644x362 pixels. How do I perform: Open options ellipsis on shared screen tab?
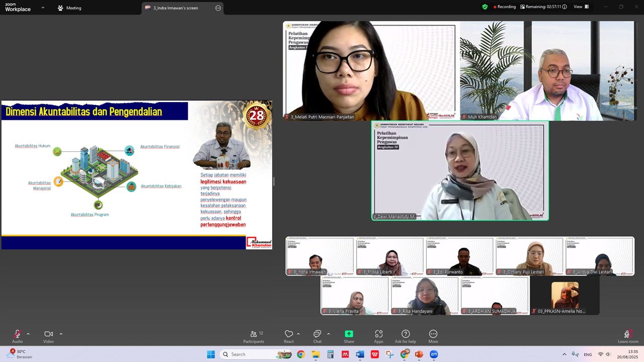coord(218,8)
